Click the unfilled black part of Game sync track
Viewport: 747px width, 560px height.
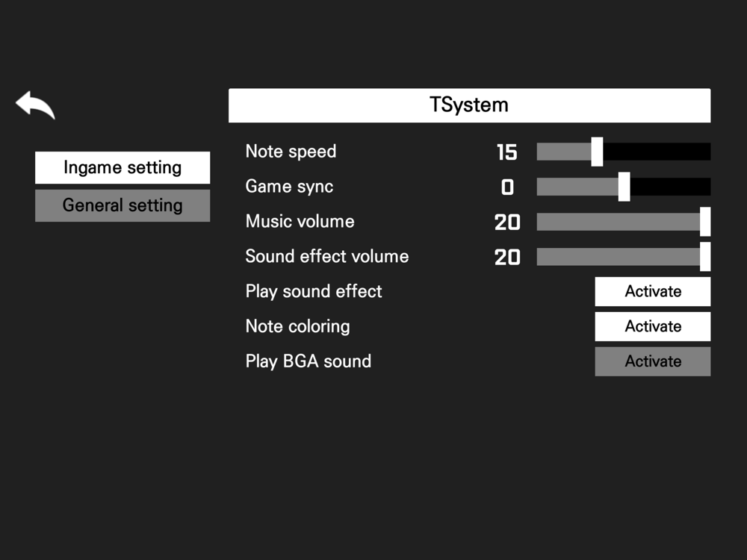pos(670,187)
